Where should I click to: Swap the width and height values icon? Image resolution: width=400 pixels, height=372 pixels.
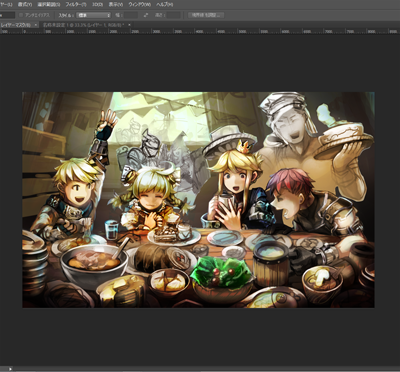tap(146, 15)
